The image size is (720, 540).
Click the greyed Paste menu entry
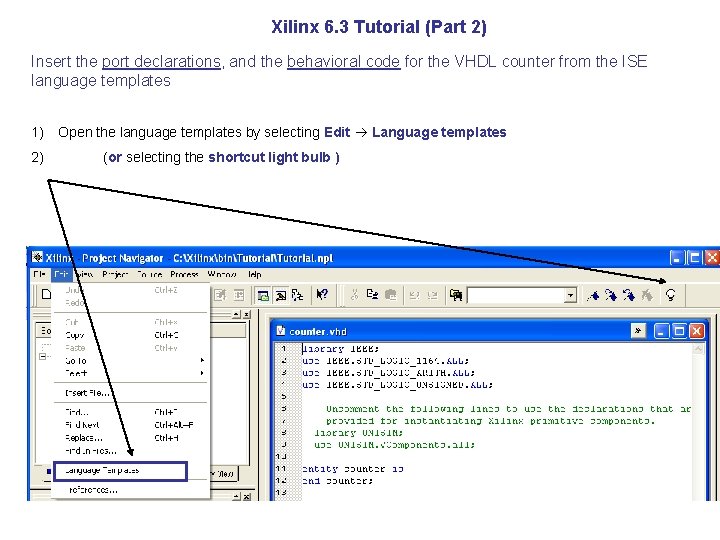click(129, 348)
